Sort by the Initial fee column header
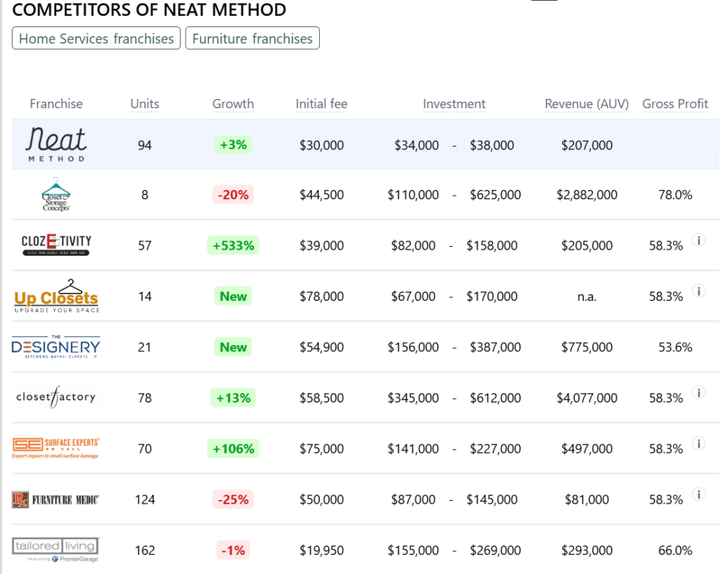Screen dimensions: 728x574 [x=321, y=104]
